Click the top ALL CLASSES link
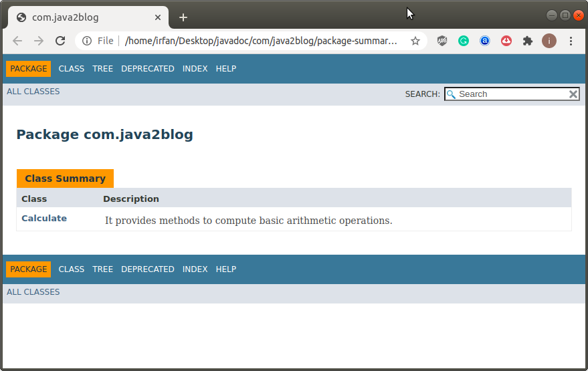 tap(33, 92)
